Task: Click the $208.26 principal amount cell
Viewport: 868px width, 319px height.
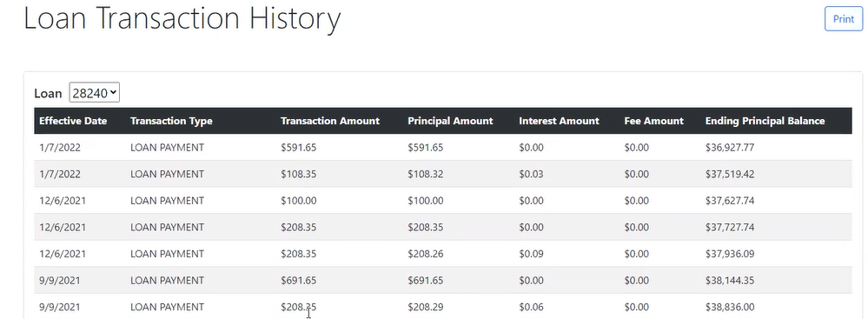Action: [x=426, y=254]
